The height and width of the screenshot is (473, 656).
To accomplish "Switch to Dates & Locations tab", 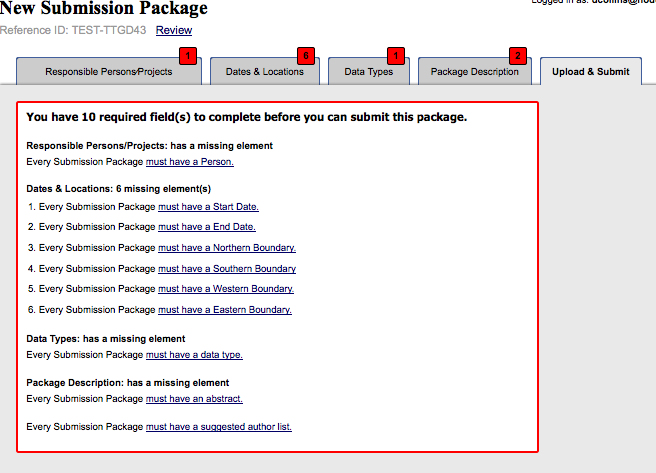I will (x=265, y=72).
